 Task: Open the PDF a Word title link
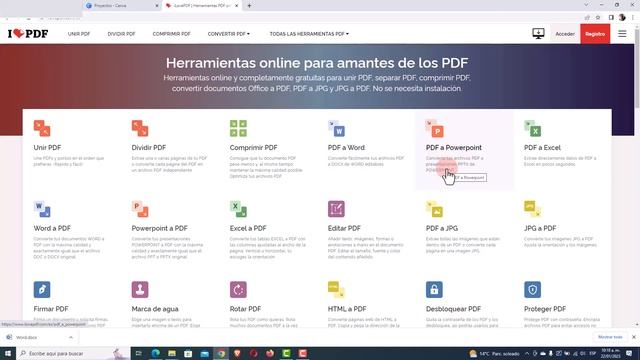coord(346,148)
